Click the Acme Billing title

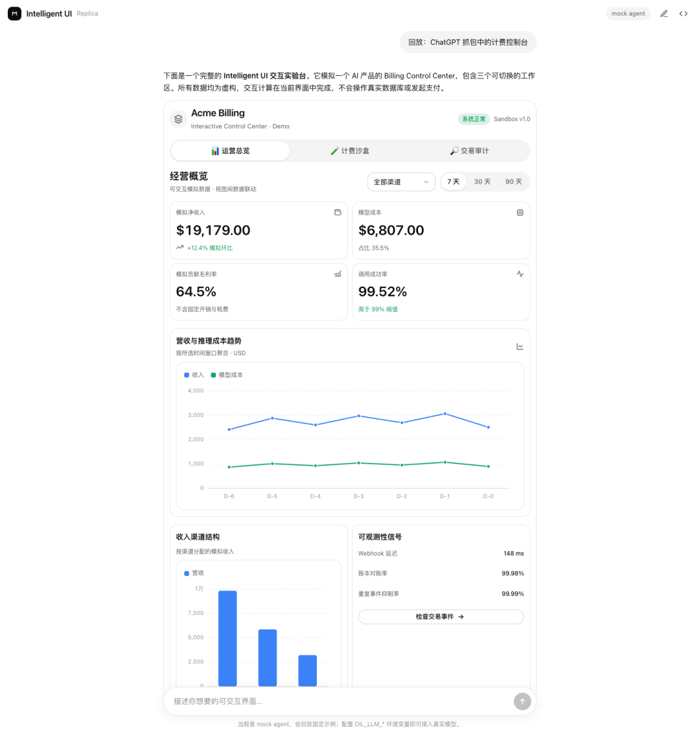tap(218, 113)
